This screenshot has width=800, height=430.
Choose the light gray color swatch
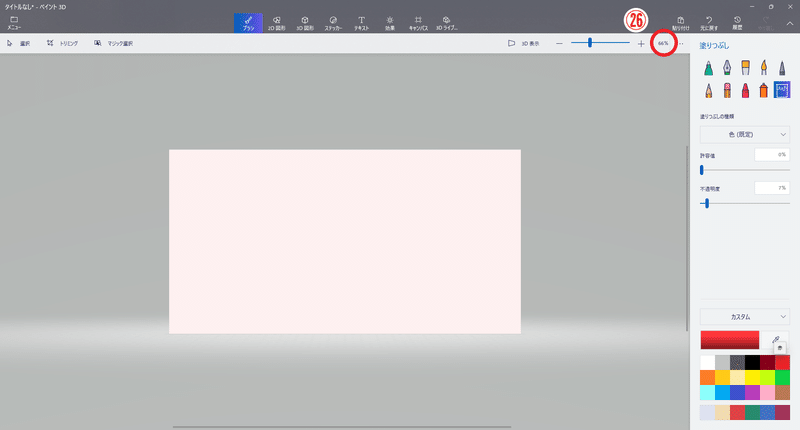click(x=722, y=363)
